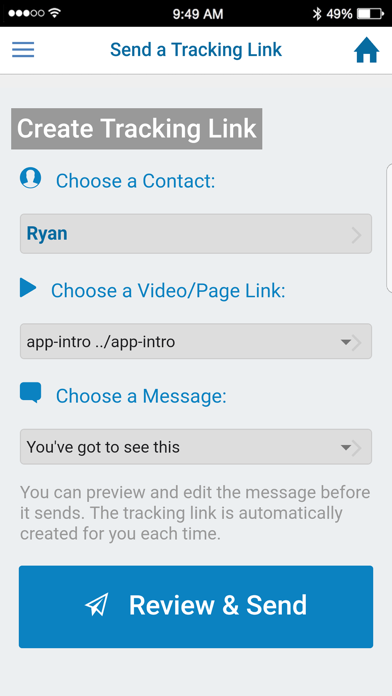Click the message speech bubble icon
The width and height of the screenshot is (392, 696).
point(31,392)
